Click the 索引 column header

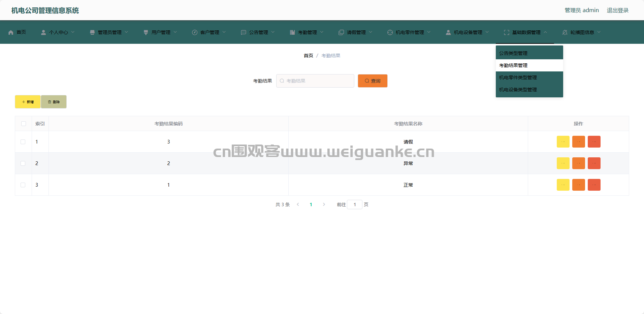[40, 124]
